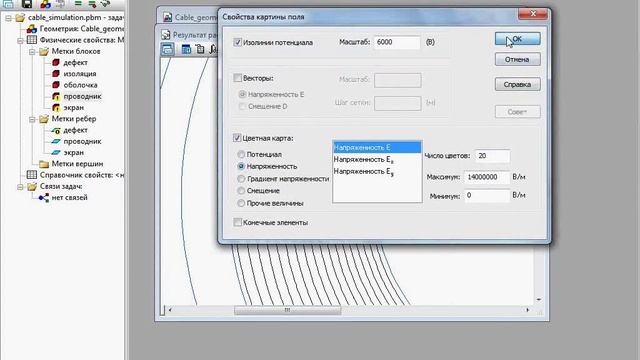Click red block icon of дефект under Метки блоков
Image resolution: width=640 pixels, height=360 pixels.
point(56,62)
